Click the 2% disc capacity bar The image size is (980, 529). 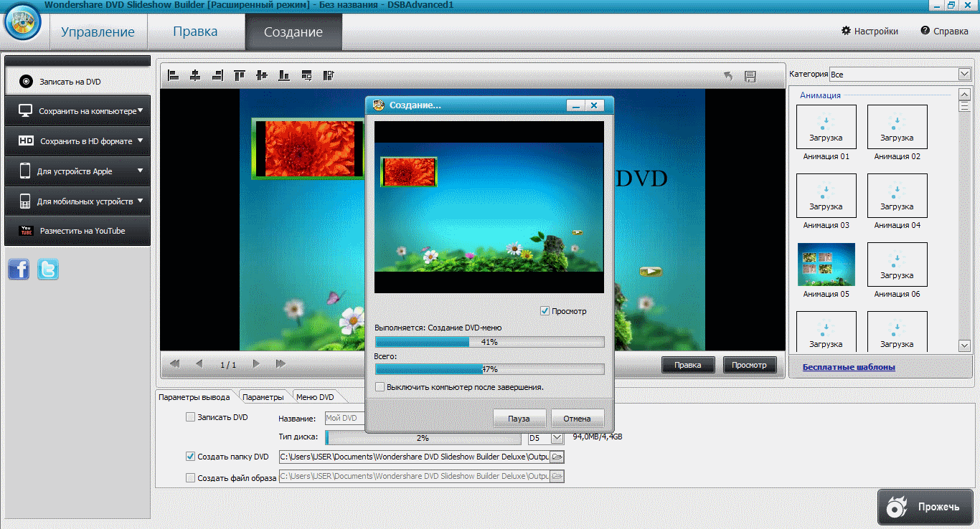[x=423, y=438]
